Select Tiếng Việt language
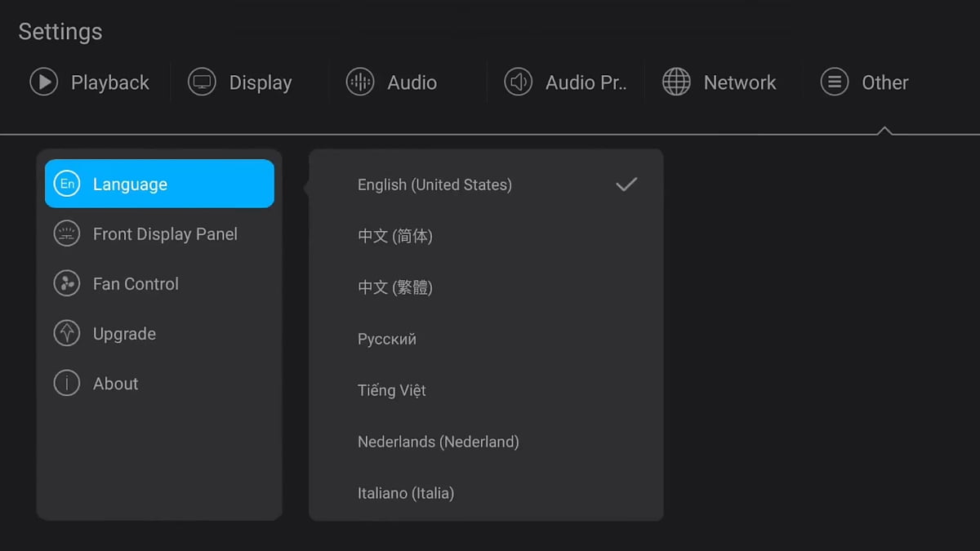Viewport: 980px width, 551px height. click(x=391, y=390)
